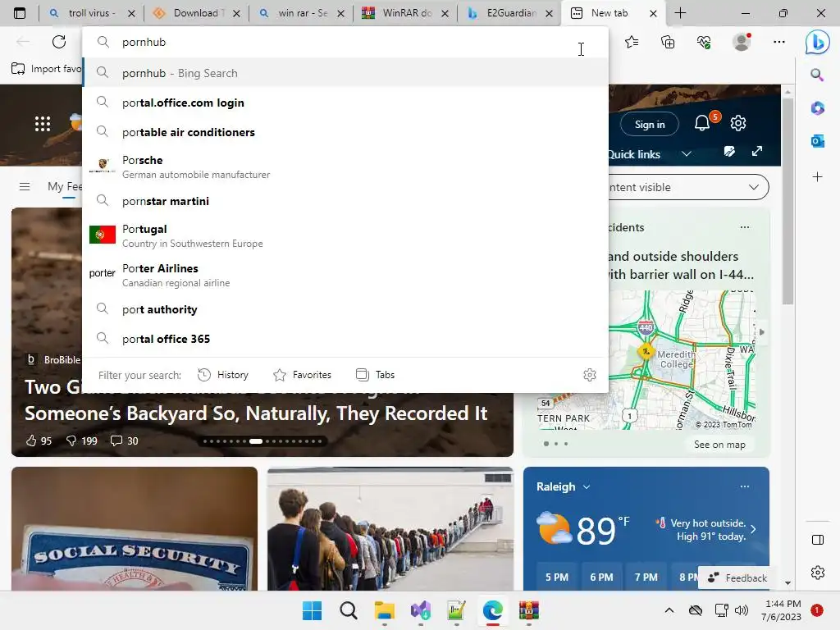
Task: Click the address bar text field
Action: 346,42
